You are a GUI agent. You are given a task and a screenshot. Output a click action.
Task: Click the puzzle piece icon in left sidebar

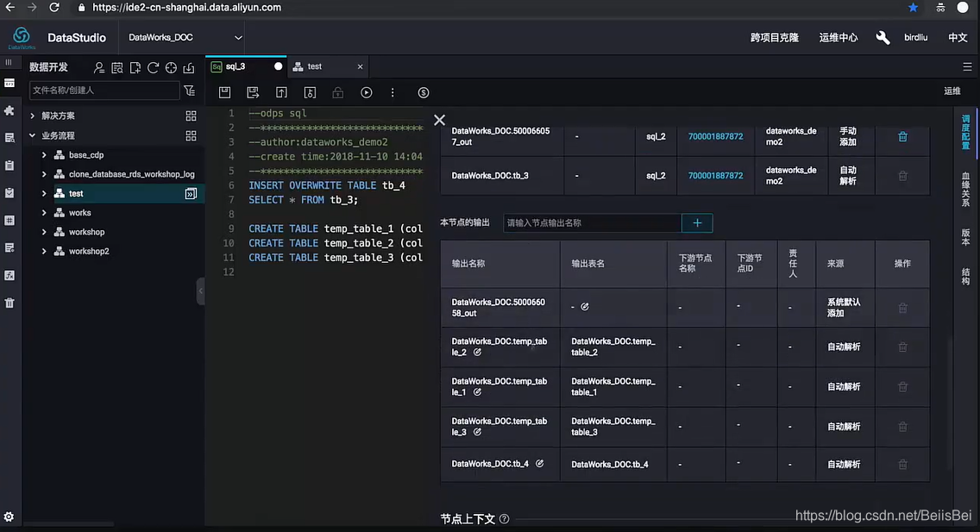9,110
